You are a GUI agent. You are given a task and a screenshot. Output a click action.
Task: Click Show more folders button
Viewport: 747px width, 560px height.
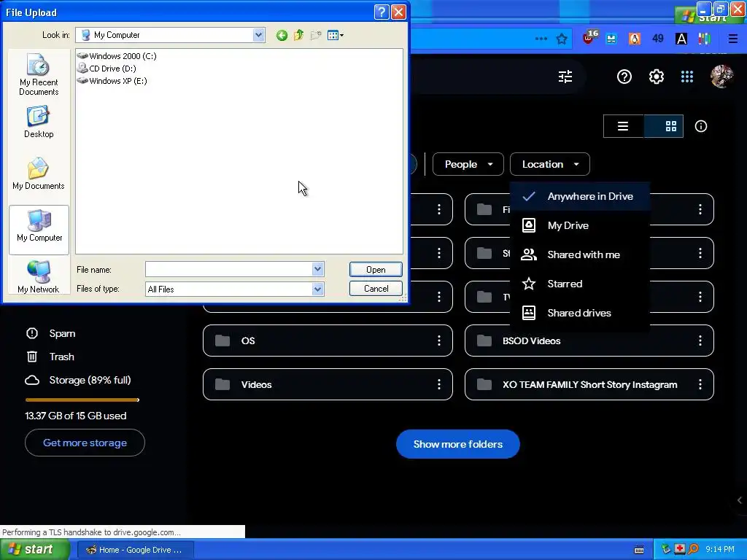click(458, 444)
